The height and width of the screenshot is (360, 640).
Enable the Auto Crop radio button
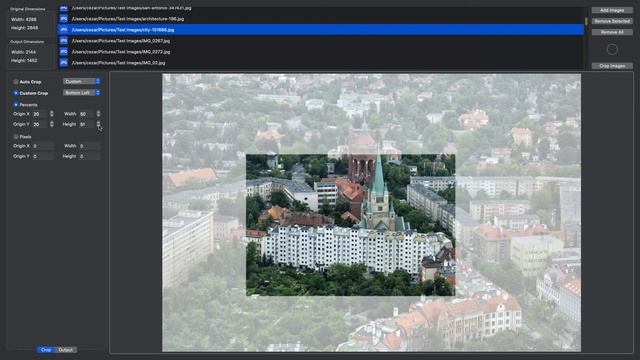click(16, 82)
